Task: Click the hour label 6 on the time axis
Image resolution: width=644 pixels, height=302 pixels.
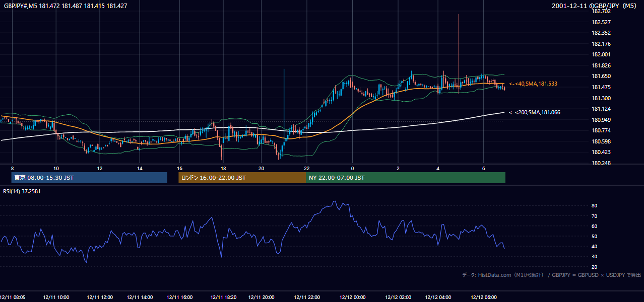Action: click(484, 168)
